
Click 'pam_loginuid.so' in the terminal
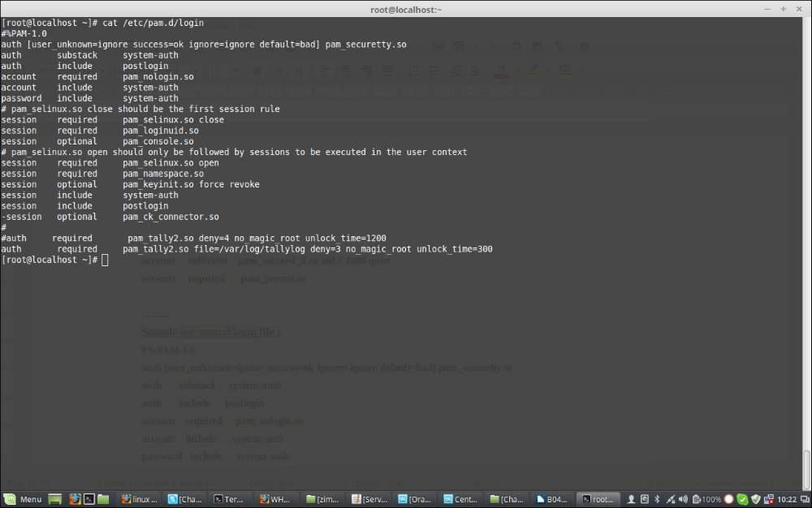tap(161, 131)
